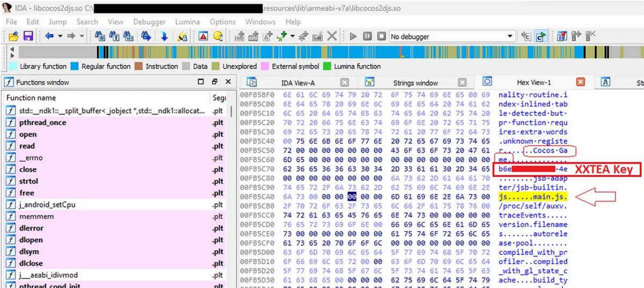This screenshot has height=288, width=644.
Task: Select the 'dlopen' function row
Action: [x=115, y=240]
